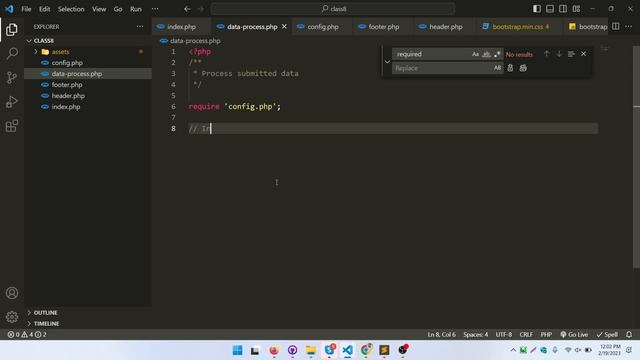Image resolution: width=640 pixels, height=360 pixels.
Task: Toggle the secondary side bar layout icon
Action: 563,9
